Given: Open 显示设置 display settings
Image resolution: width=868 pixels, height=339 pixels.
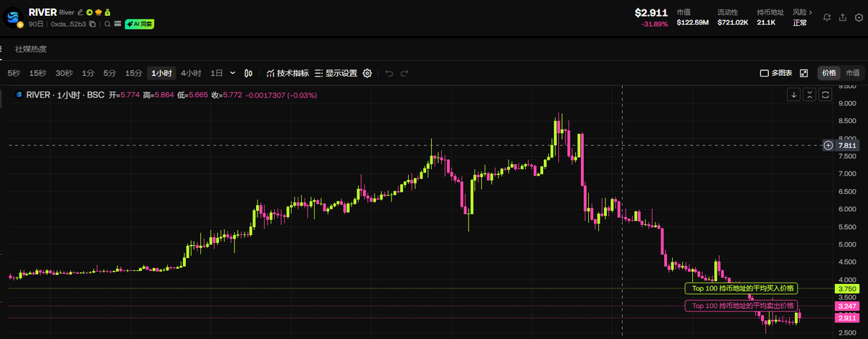Looking at the screenshot, I should tap(336, 73).
